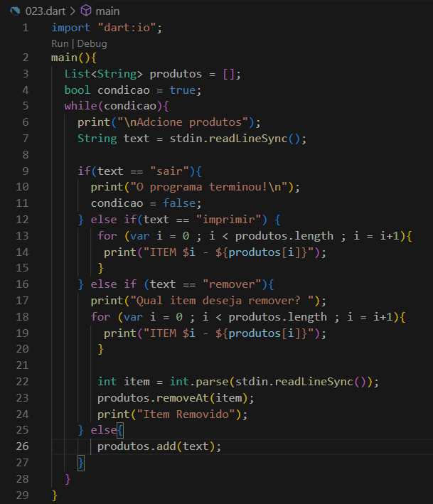The image size is (433, 504).
Task: Click the for keyword on line 18
Action: click(x=100, y=317)
